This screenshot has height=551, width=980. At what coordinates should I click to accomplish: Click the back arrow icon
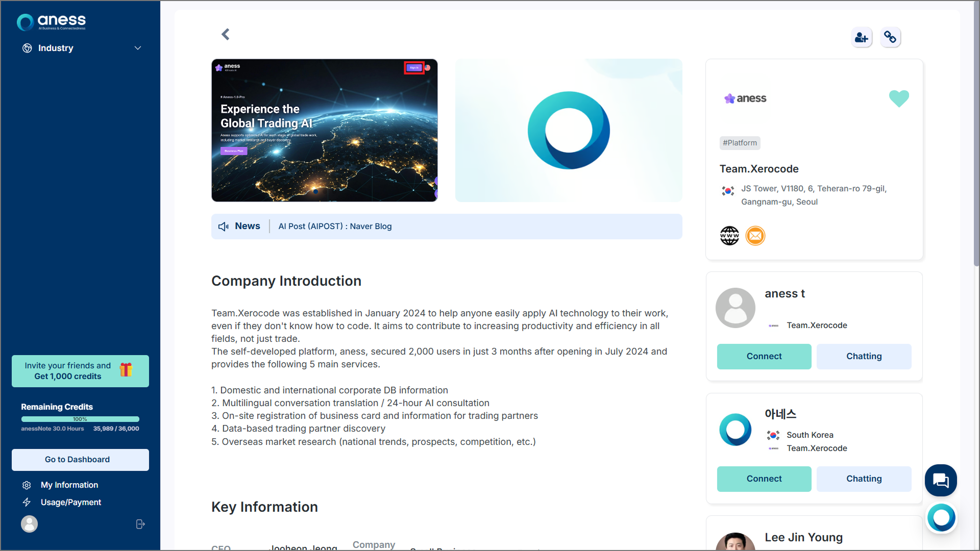(x=226, y=34)
